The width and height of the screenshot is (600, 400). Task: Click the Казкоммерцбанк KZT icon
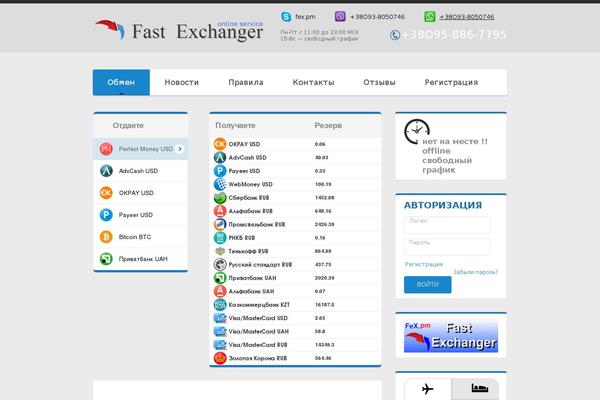point(220,305)
